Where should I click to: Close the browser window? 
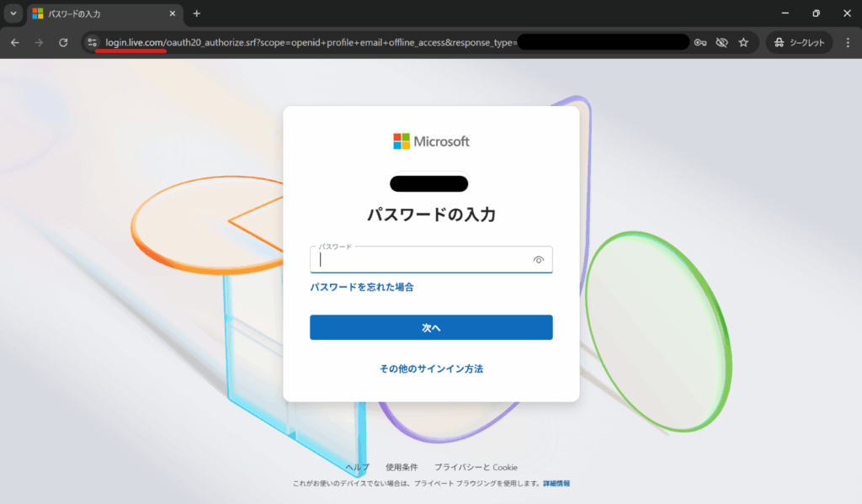(x=847, y=13)
